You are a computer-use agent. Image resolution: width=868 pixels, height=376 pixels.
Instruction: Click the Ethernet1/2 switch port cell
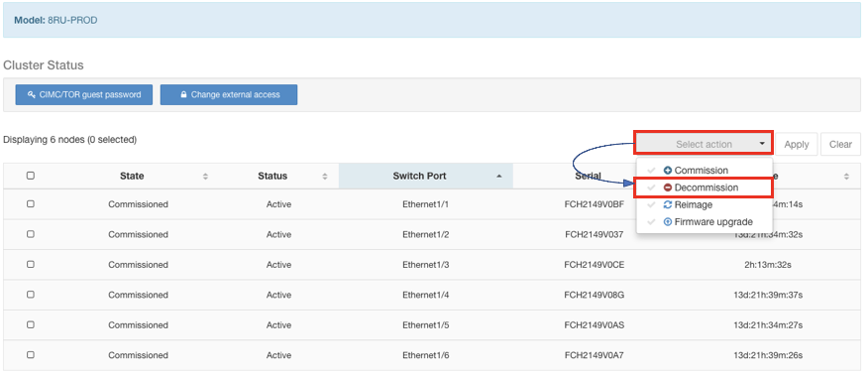tap(425, 234)
